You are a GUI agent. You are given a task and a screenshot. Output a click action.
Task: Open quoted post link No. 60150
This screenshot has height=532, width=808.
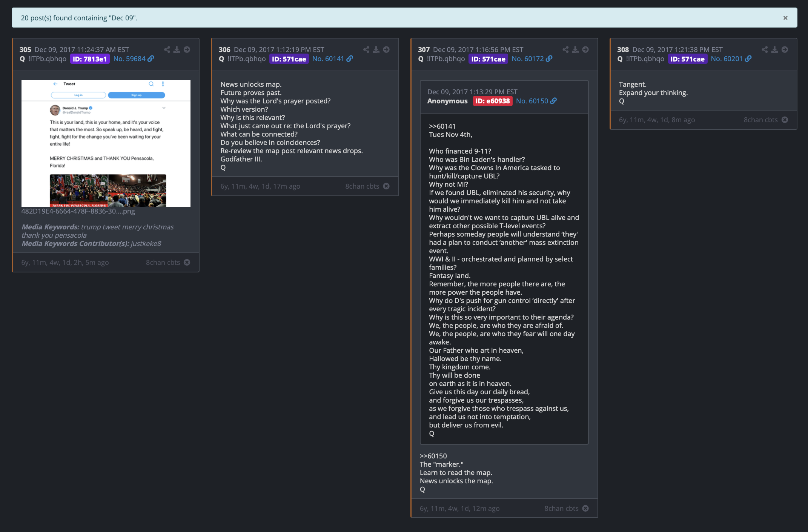click(532, 101)
